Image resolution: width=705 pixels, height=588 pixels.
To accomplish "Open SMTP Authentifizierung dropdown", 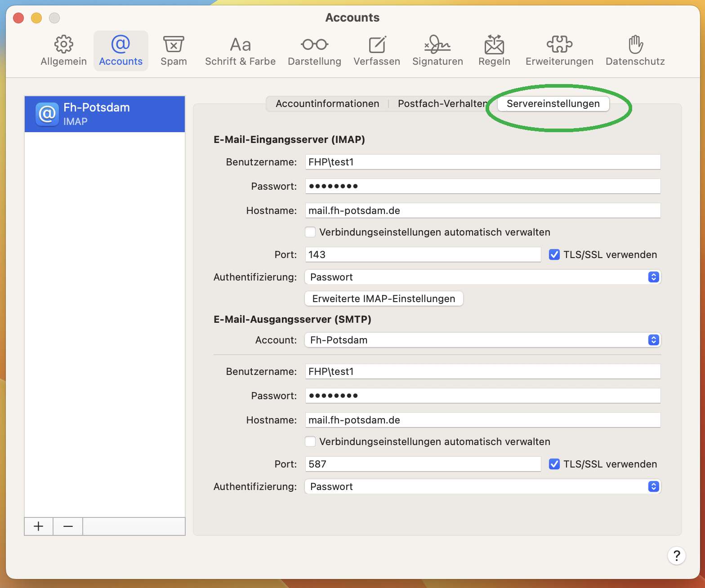I will pyautogui.click(x=482, y=486).
